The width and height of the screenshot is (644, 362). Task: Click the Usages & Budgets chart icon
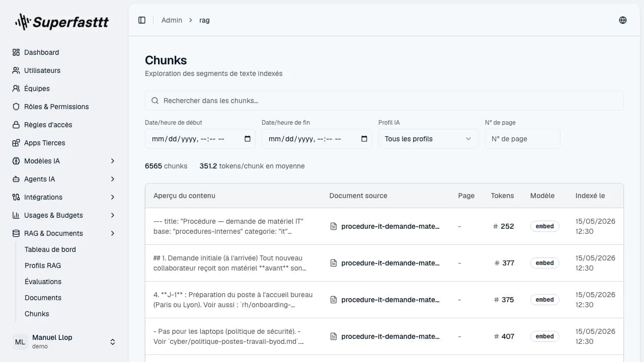pyautogui.click(x=16, y=215)
